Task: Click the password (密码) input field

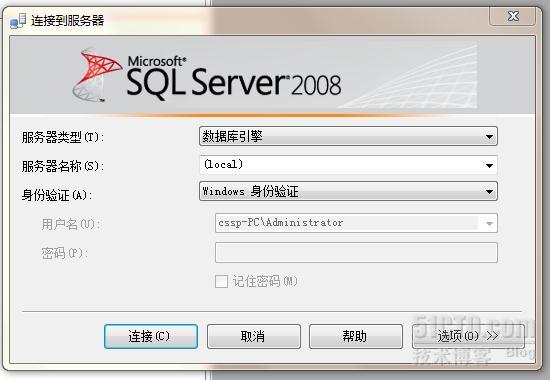Action: pos(356,253)
